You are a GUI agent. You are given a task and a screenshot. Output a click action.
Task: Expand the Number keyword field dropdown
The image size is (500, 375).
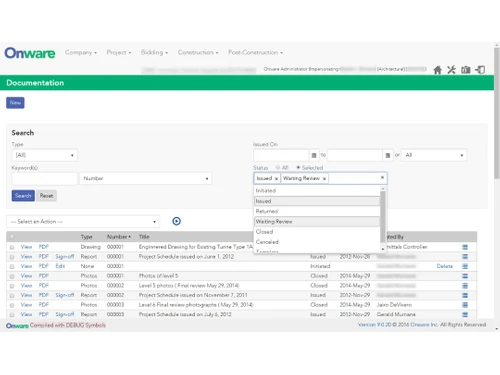146,178
